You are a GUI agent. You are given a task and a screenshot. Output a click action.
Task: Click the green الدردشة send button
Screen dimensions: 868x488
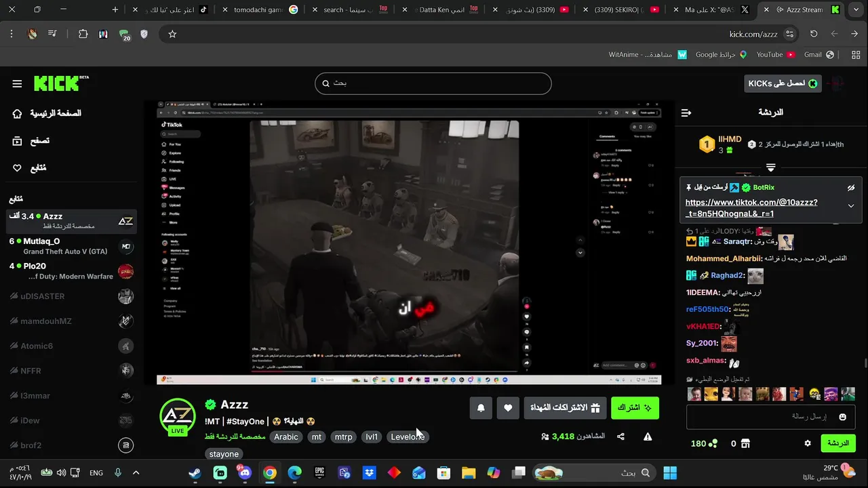[838, 443]
